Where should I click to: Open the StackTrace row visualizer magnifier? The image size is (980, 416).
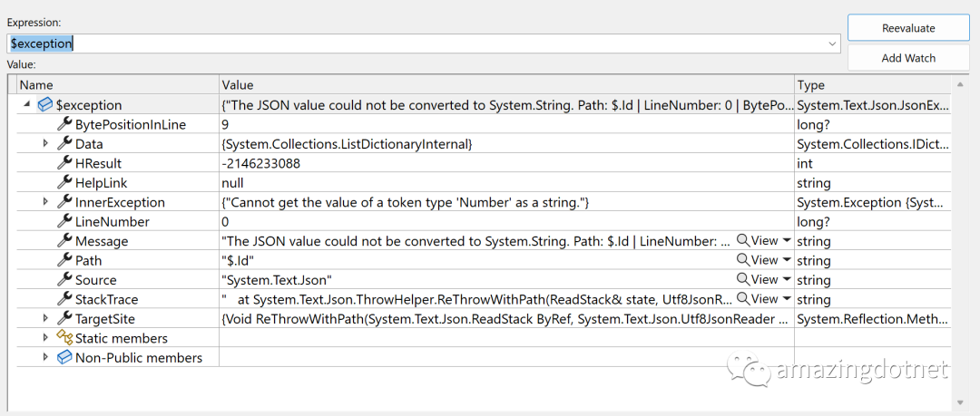743,299
